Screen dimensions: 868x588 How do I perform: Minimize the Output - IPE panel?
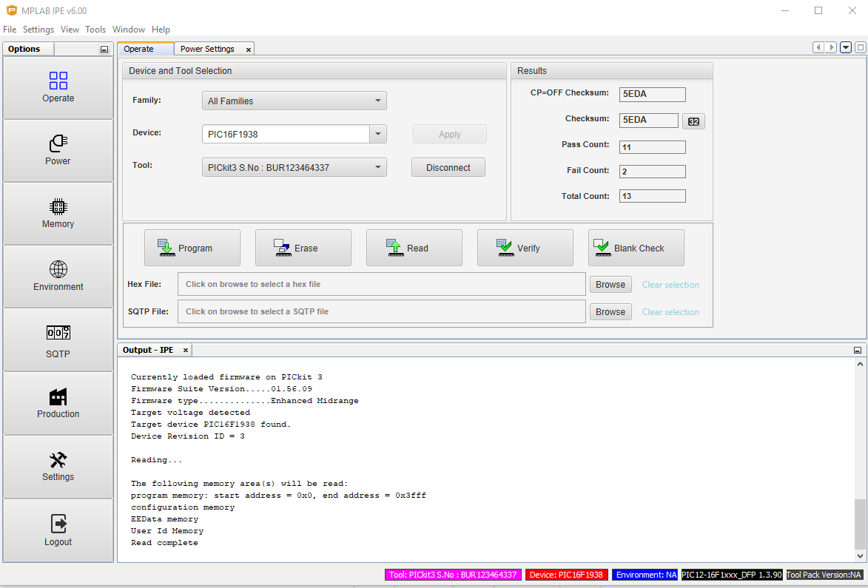[x=858, y=350]
